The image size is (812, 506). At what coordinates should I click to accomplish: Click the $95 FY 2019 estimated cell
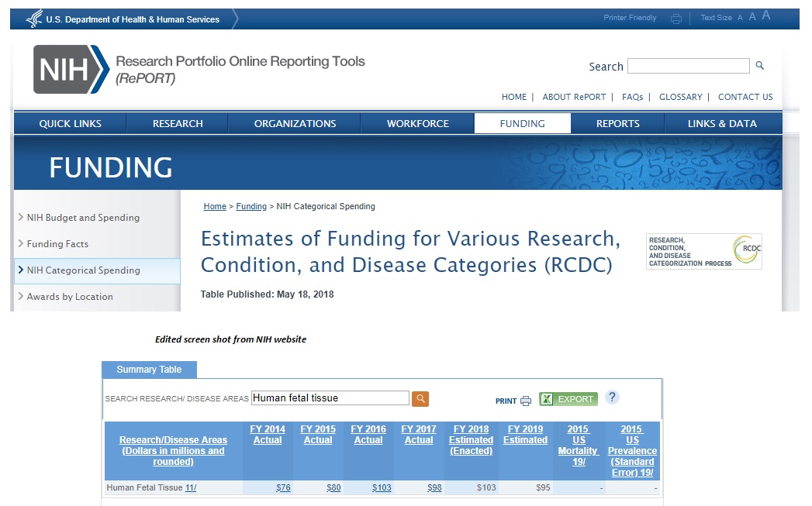click(x=543, y=487)
